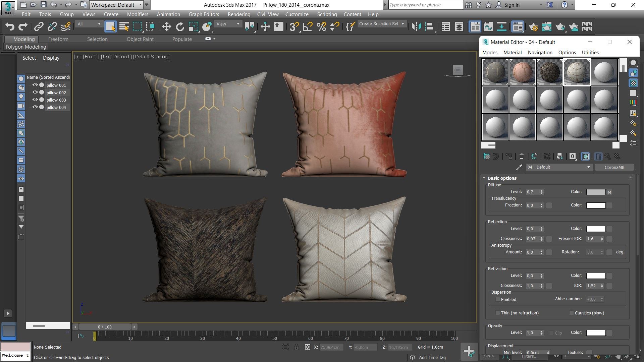Screen dimensions: 644x362
Task: Enable Dispersion checkbox
Action: (x=498, y=299)
